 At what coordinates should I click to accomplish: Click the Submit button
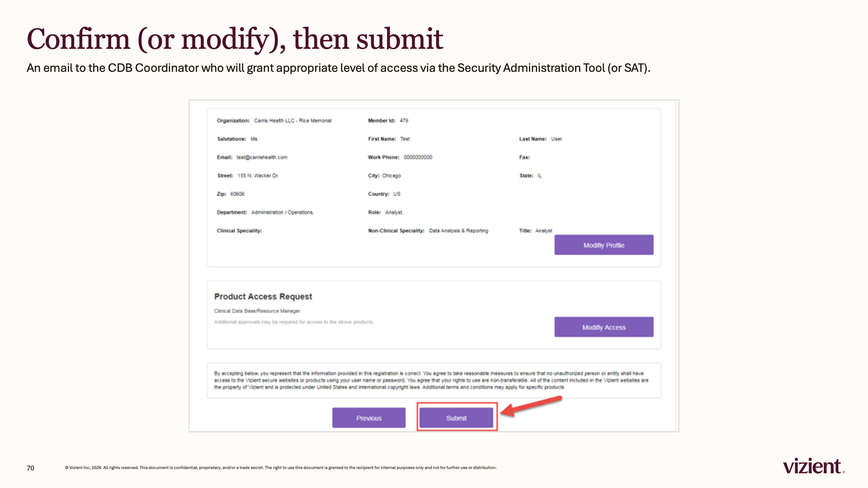(x=456, y=418)
